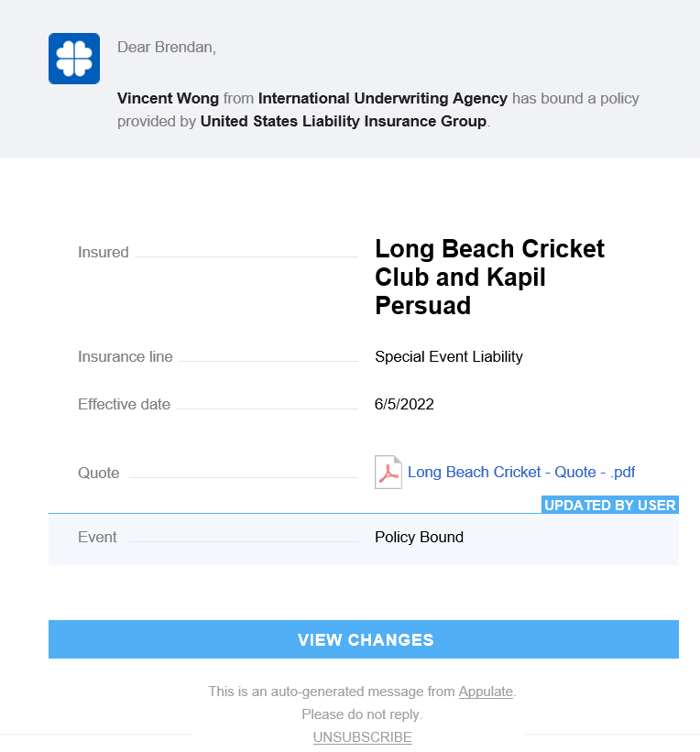
Task: Click the Appulate clover logo icon
Action: [73, 59]
